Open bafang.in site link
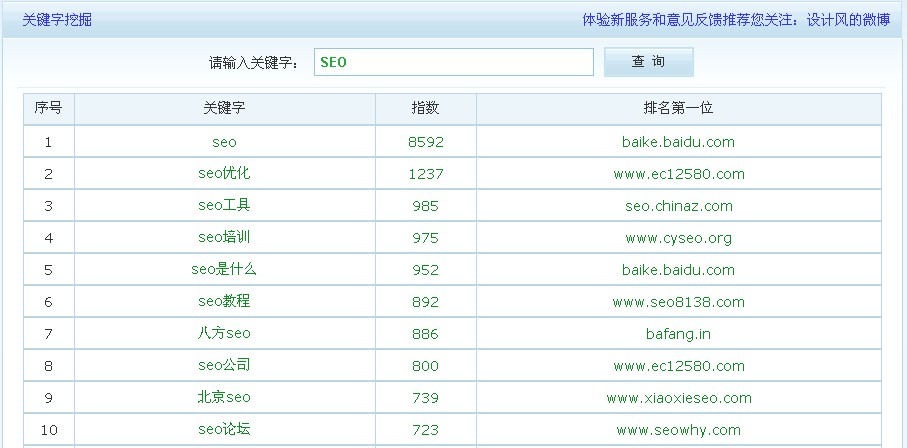The height and width of the screenshot is (448, 907). [679, 334]
